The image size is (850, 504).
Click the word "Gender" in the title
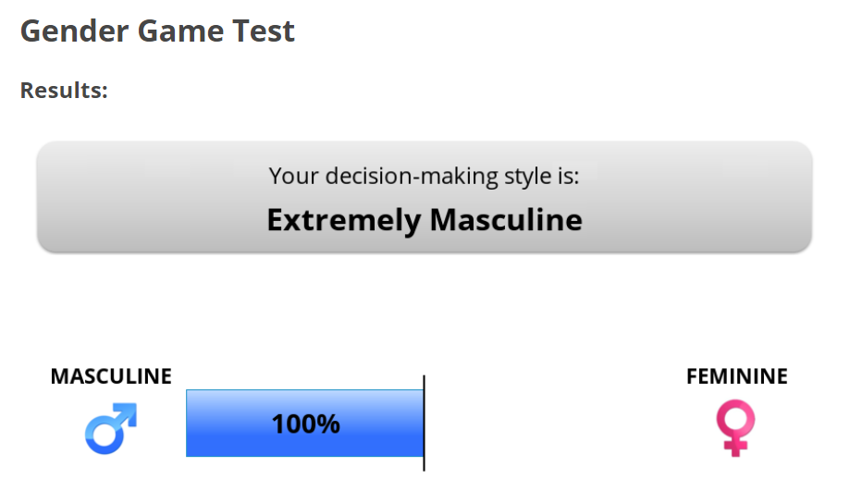75,31
